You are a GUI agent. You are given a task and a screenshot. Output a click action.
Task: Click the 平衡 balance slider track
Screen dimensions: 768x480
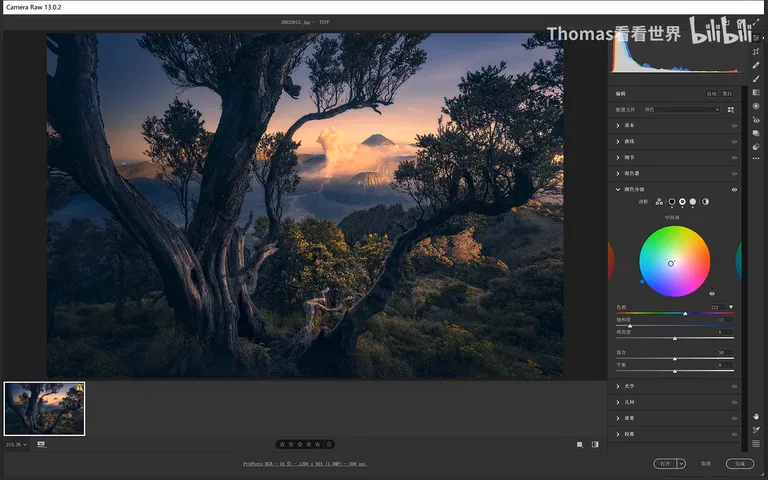[675, 371]
